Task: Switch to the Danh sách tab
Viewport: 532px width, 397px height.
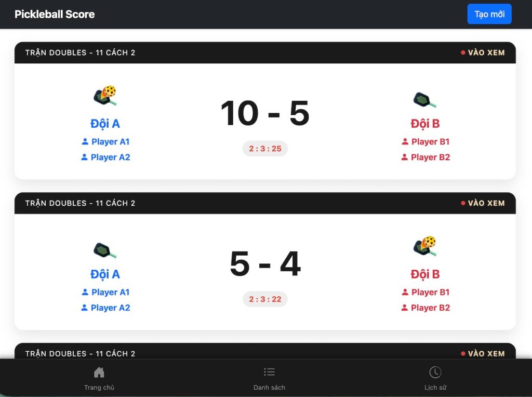Action: click(269, 387)
